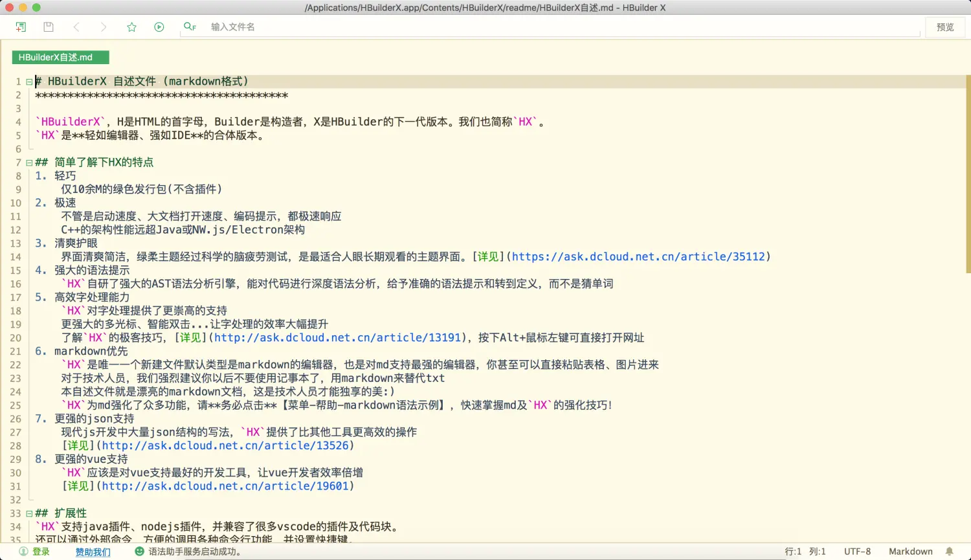The image size is (971, 560).
Task: Click the 语法助手服务启动成功 status message
Action: tap(194, 552)
